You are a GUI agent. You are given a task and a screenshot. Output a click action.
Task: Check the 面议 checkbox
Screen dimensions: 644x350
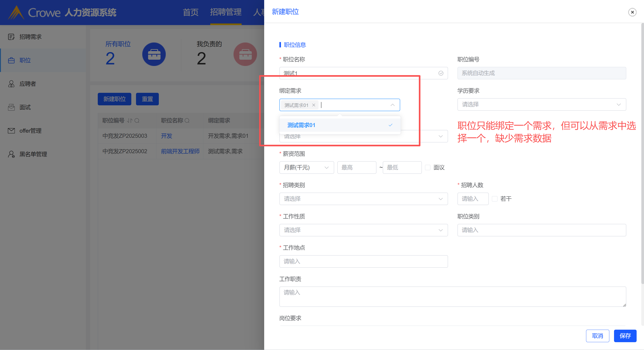coord(427,168)
